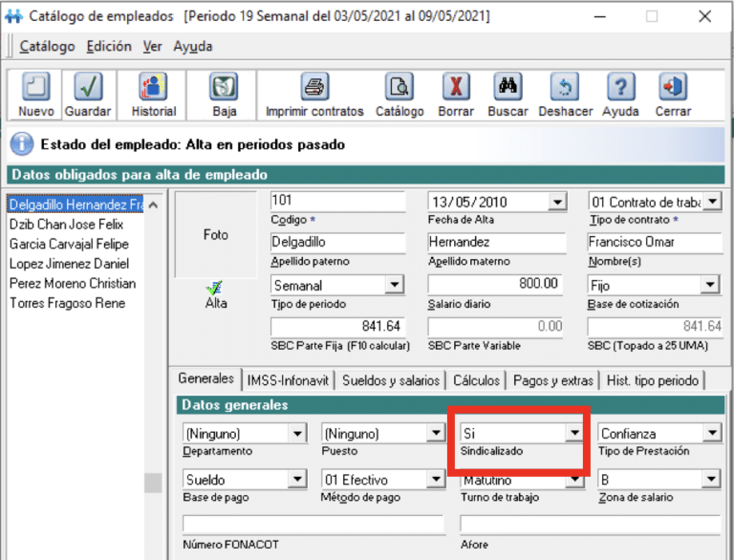Click the Alta checkmark icon under photo

pyautogui.click(x=215, y=288)
